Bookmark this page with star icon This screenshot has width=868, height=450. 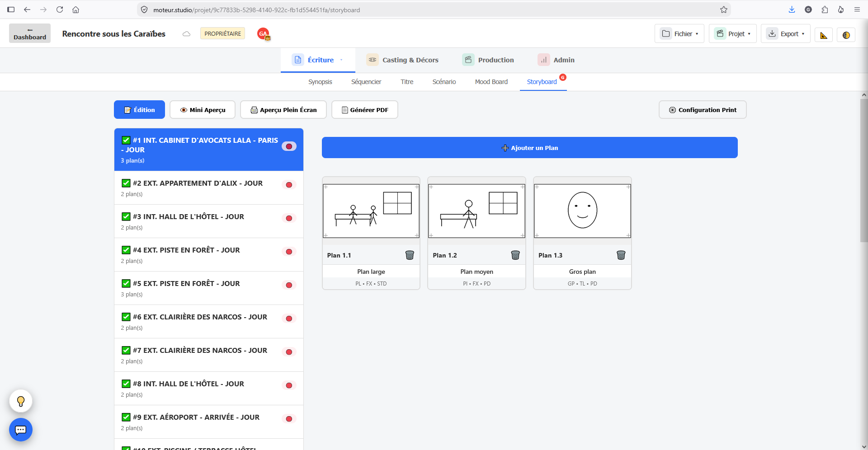pyautogui.click(x=724, y=9)
